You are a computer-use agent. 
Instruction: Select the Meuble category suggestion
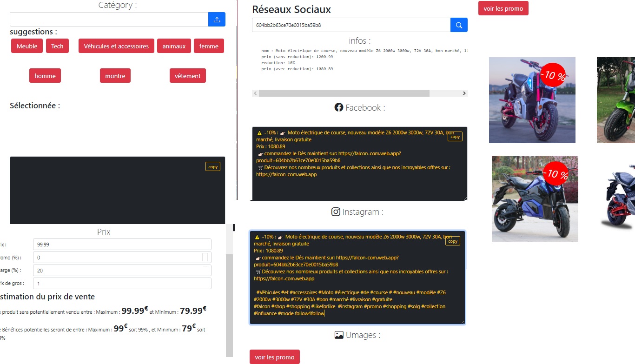(x=27, y=46)
